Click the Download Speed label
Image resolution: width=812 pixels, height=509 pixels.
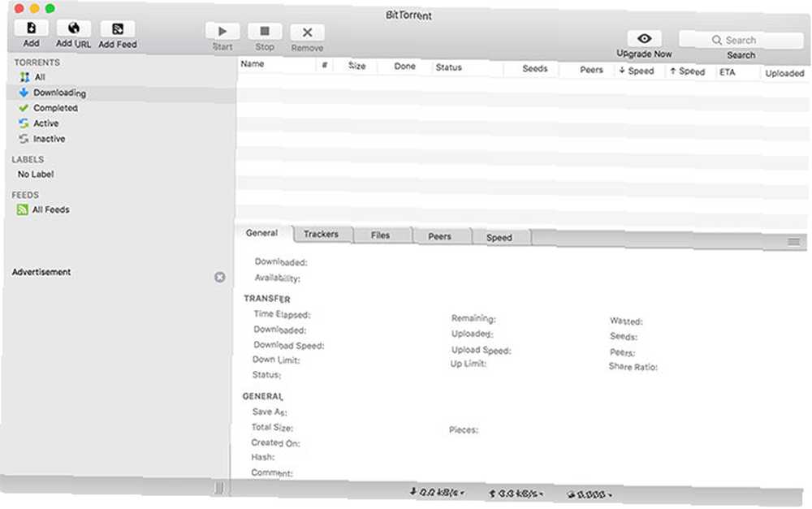coord(288,345)
